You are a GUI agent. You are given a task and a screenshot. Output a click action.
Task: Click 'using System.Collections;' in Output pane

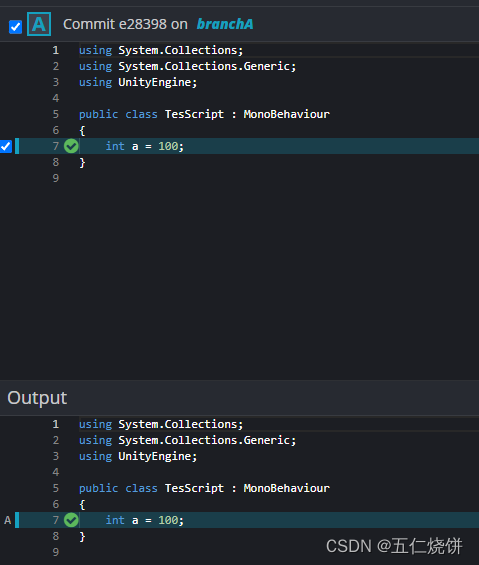click(x=161, y=424)
